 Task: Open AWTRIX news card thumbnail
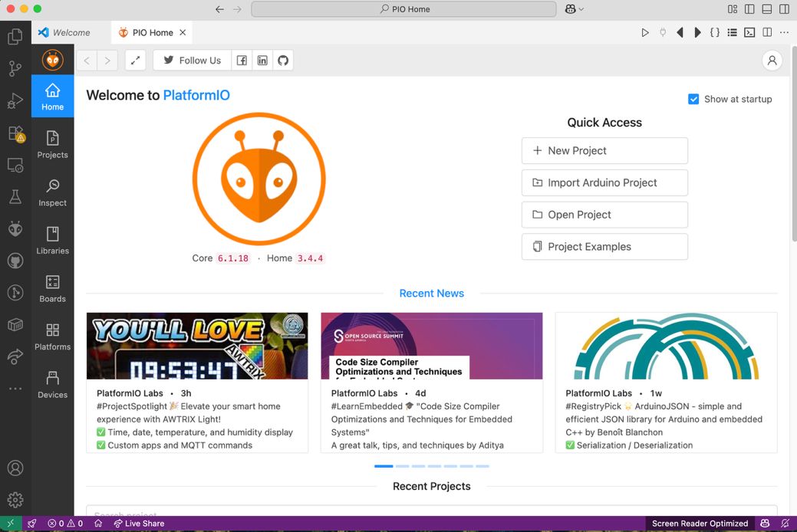pos(197,346)
